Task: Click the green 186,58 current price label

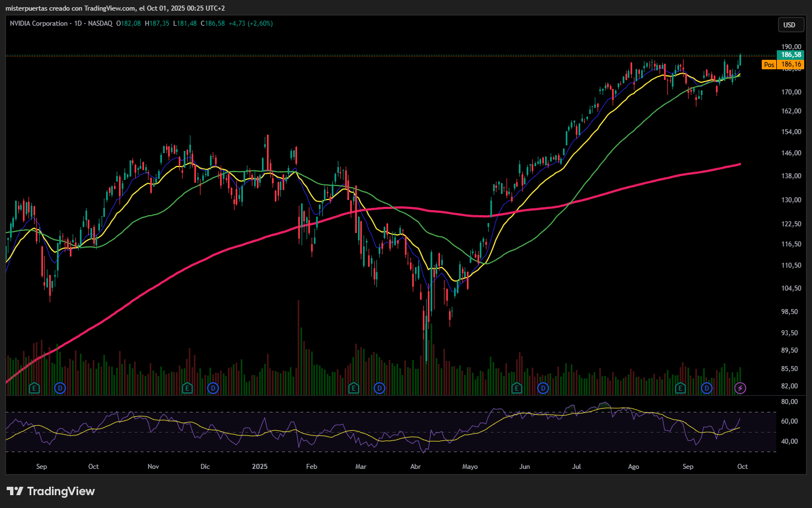Action: pos(791,55)
